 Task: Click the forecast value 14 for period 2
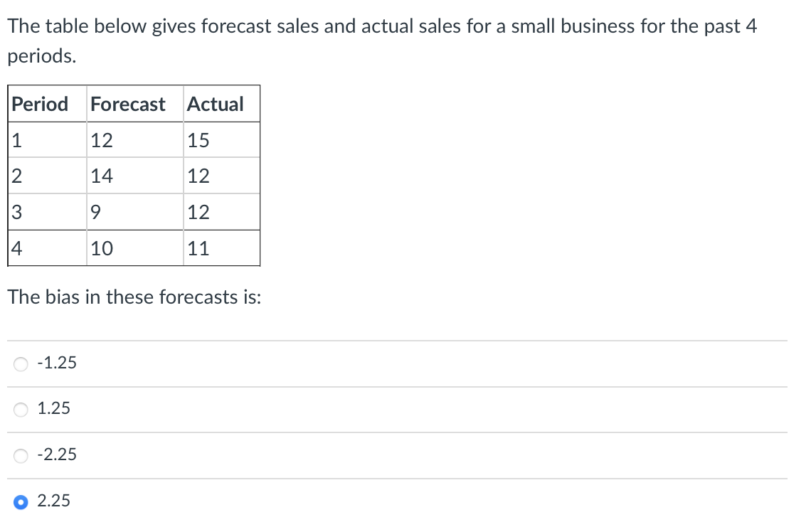(101, 176)
